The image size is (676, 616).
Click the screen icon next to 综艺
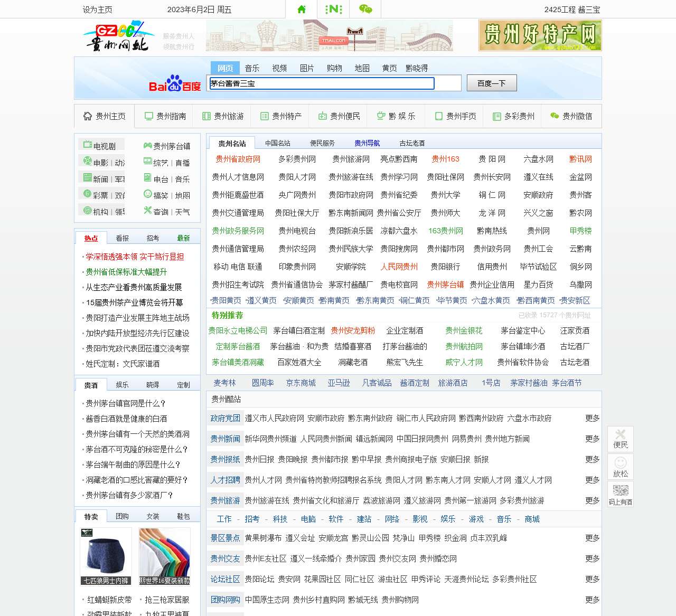[x=148, y=162]
